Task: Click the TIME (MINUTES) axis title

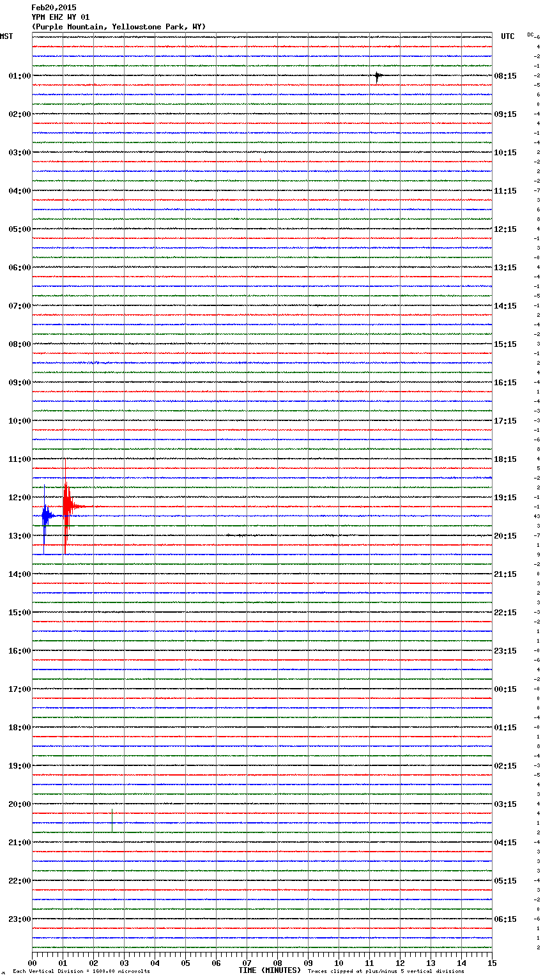Action: tap(270, 970)
